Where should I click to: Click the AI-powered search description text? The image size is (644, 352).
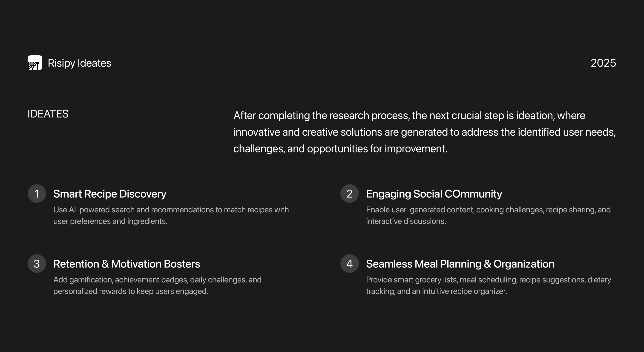(171, 215)
